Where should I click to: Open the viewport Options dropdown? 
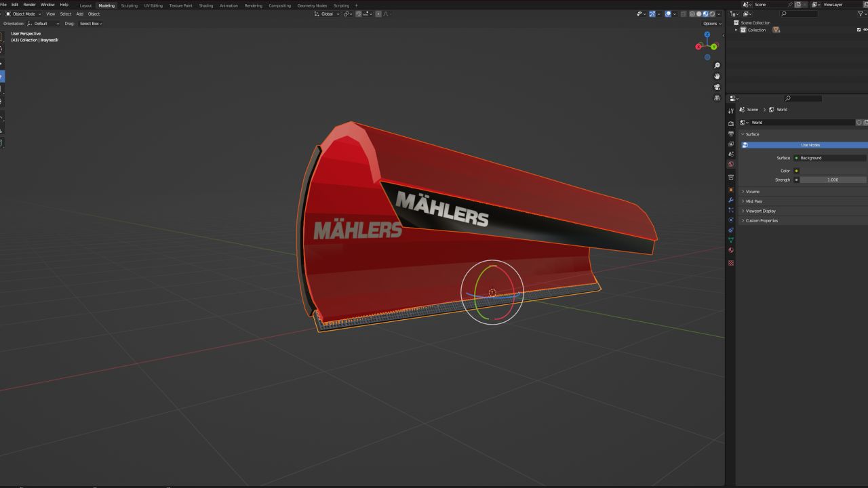click(x=712, y=24)
